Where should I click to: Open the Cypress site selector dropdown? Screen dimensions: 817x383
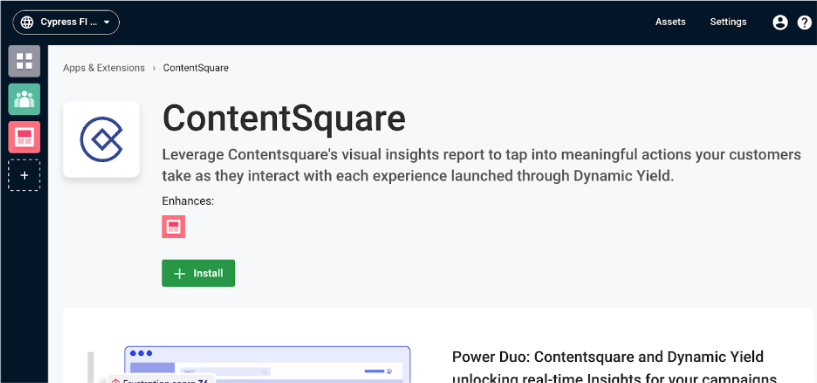(66, 22)
